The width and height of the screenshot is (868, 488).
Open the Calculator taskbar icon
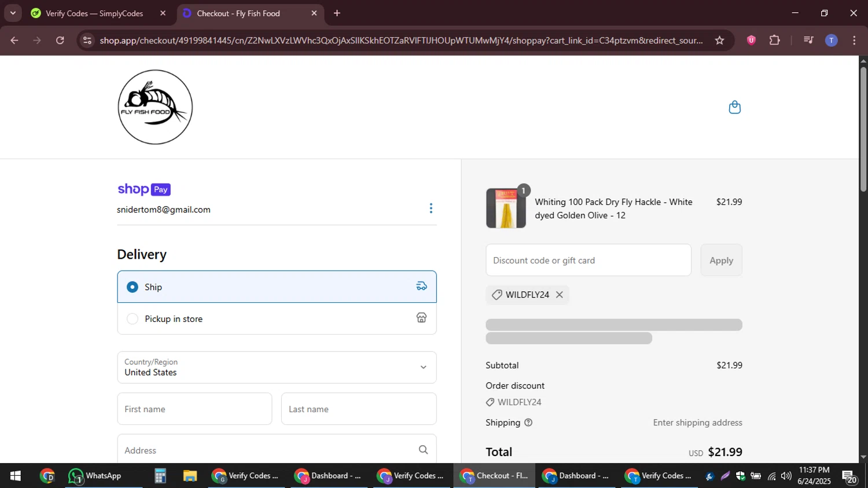coord(160,476)
